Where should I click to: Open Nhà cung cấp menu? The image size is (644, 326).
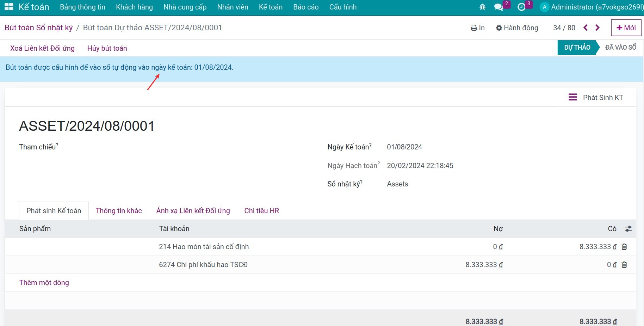pyautogui.click(x=185, y=7)
